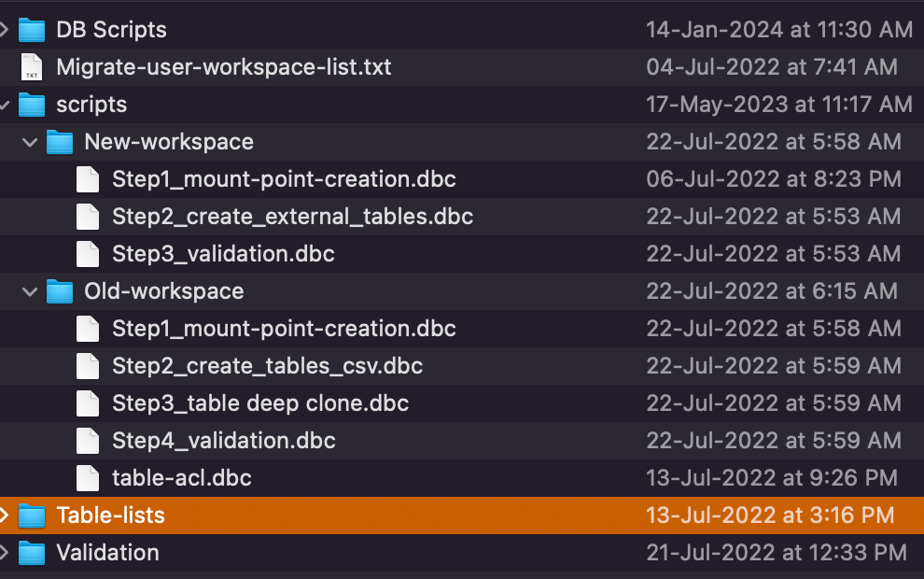Click the DB Scripts folder icon
924x579 pixels.
tap(33, 29)
